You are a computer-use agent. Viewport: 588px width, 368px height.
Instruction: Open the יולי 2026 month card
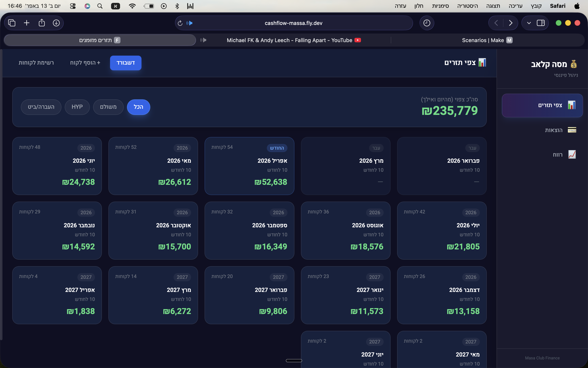[x=442, y=230]
